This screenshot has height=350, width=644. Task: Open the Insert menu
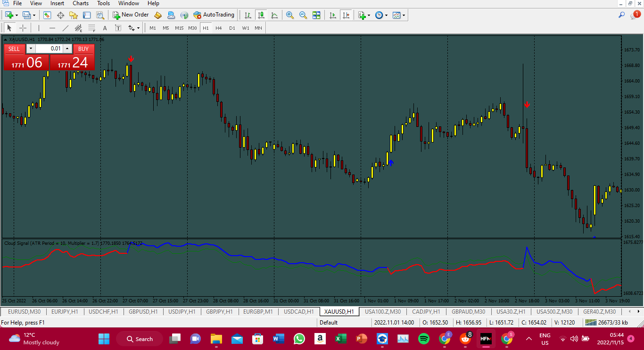(58, 3)
